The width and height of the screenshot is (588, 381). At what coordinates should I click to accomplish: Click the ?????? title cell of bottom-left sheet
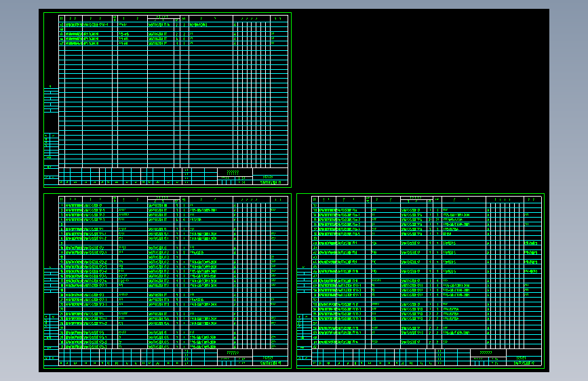click(x=235, y=353)
